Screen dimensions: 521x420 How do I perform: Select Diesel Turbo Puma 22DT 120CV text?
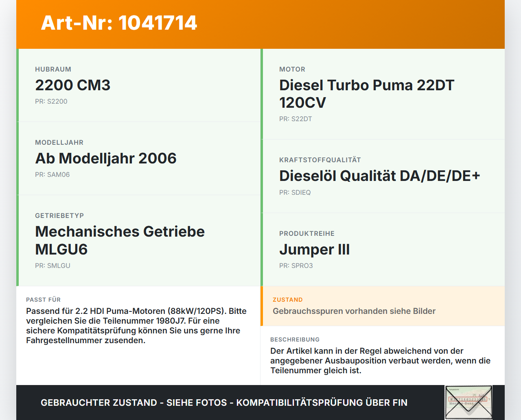point(367,94)
